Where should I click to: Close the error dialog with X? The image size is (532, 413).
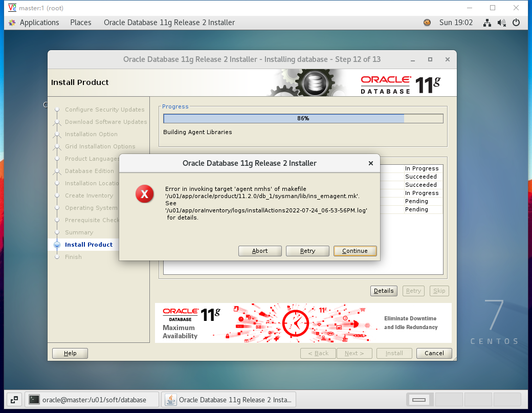(x=371, y=163)
